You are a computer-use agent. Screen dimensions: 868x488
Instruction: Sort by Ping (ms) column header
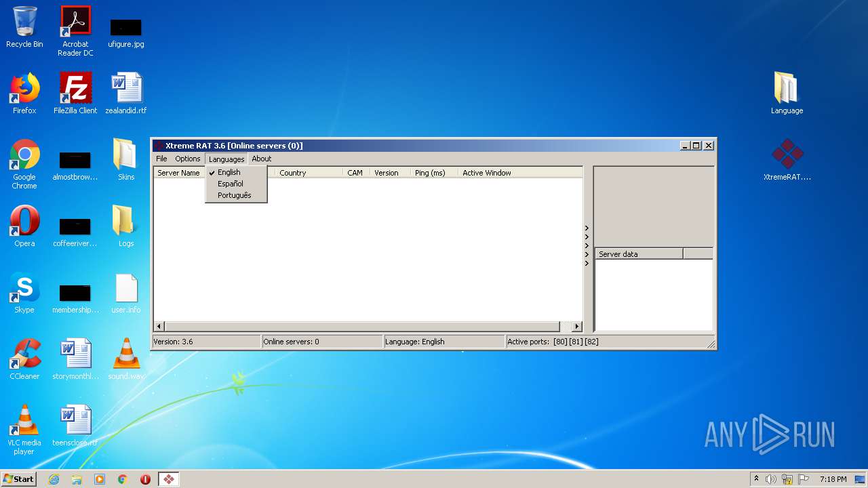point(434,173)
